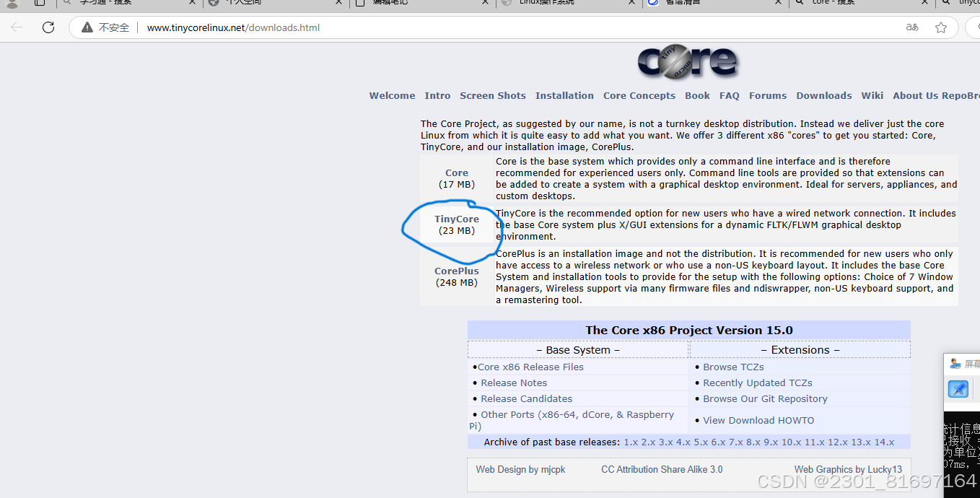Open Browse Our Git Repository link

pyautogui.click(x=765, y=398)
